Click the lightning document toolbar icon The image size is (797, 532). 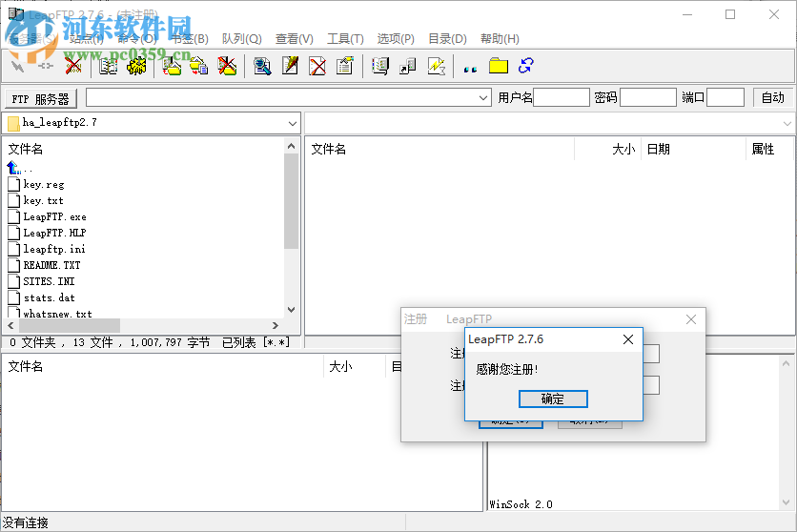coord(436,66)
